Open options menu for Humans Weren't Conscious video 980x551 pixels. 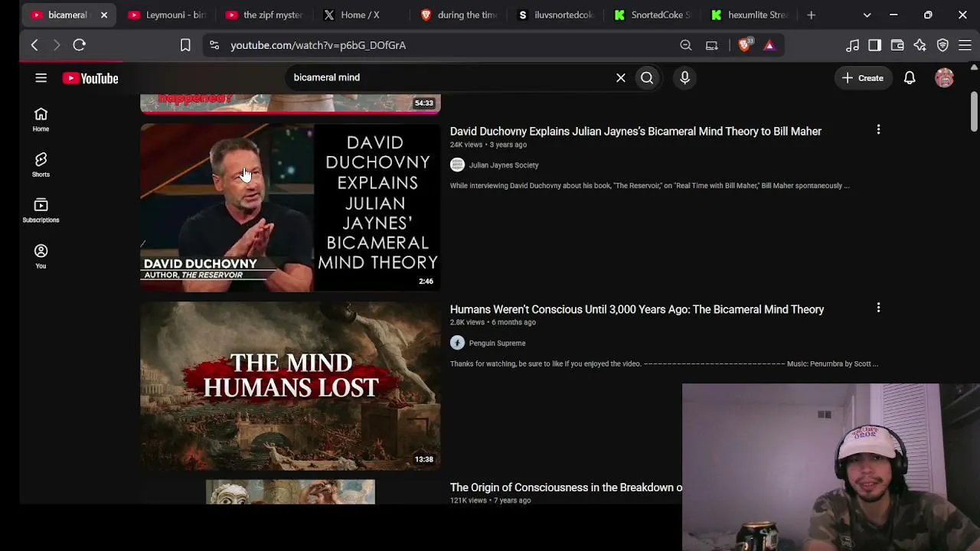click(878, 308)
